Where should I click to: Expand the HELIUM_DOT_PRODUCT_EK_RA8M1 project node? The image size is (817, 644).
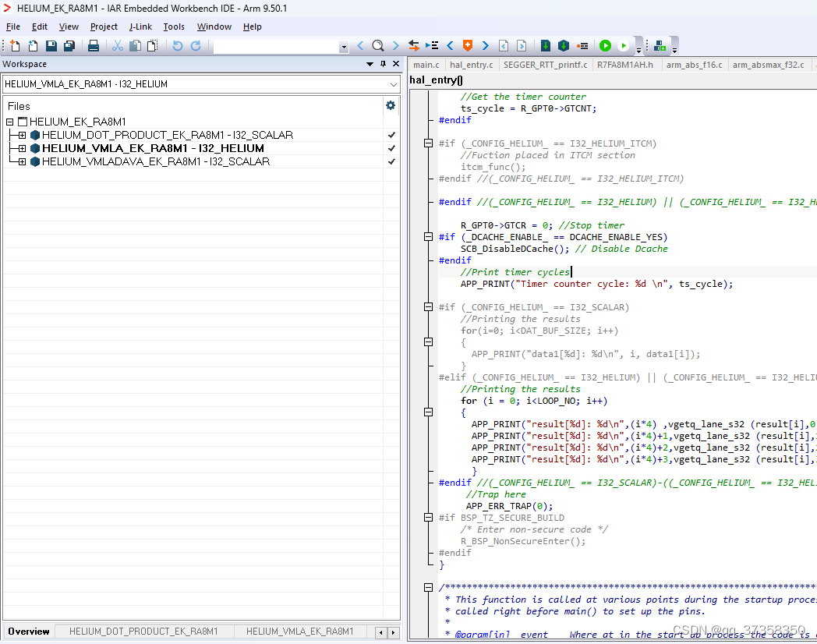22,135
